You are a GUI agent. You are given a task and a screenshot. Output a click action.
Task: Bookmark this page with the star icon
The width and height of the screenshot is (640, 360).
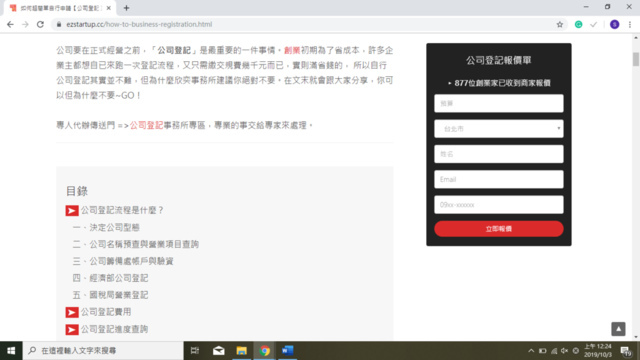pyautogui.click(x=560, y=24)
